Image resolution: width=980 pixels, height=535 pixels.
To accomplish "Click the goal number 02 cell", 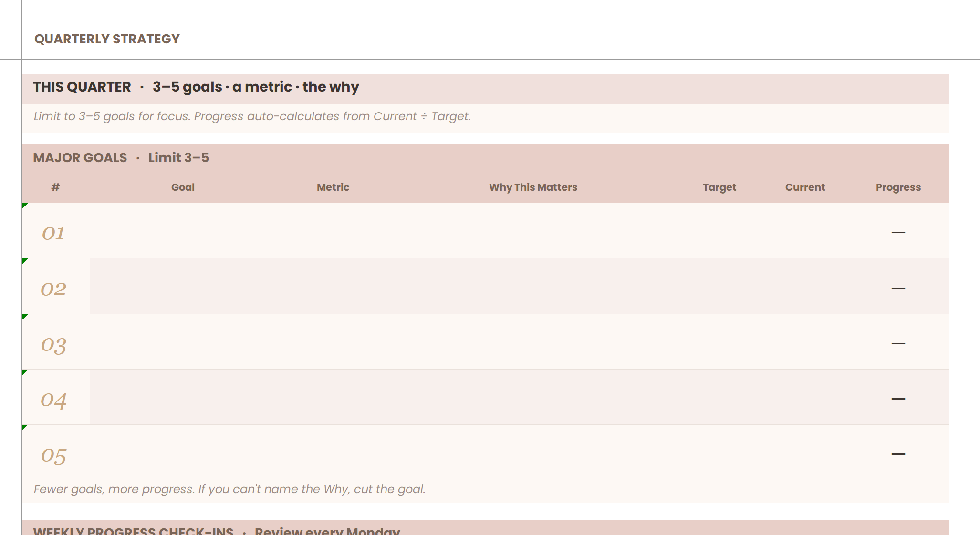I will [x=53, y=288].
